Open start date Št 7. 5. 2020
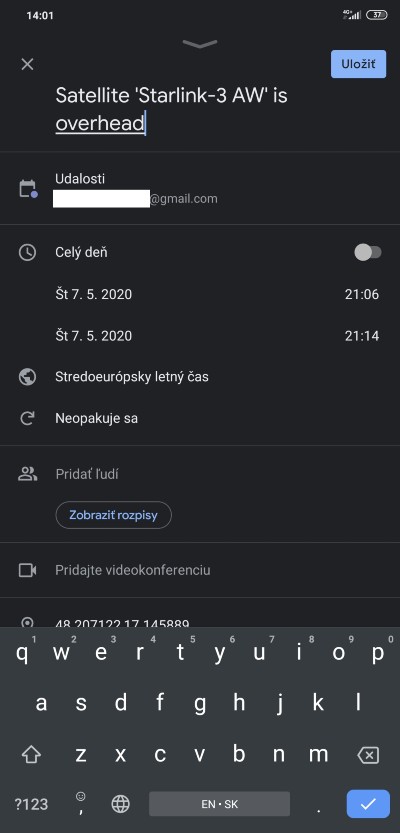Image resolution: width=400 pixels, height=833 pixels. 93,294
